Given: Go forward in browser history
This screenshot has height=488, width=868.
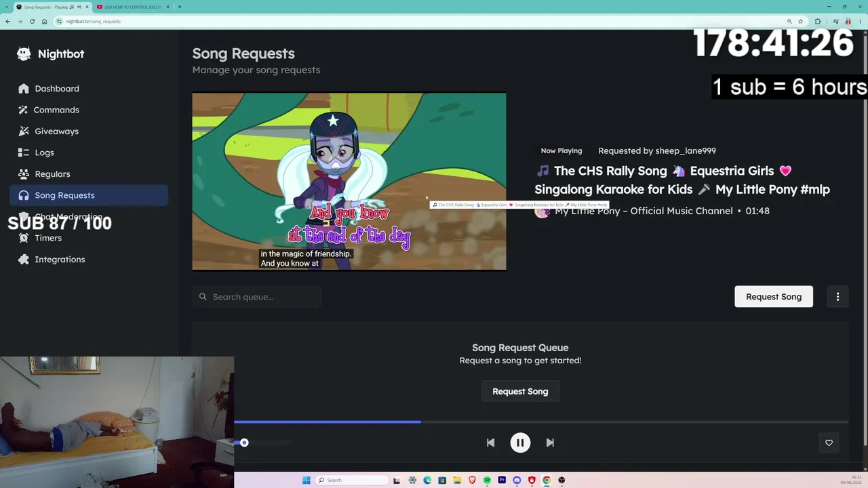Looking at the screenshot, I should (20, 21).
